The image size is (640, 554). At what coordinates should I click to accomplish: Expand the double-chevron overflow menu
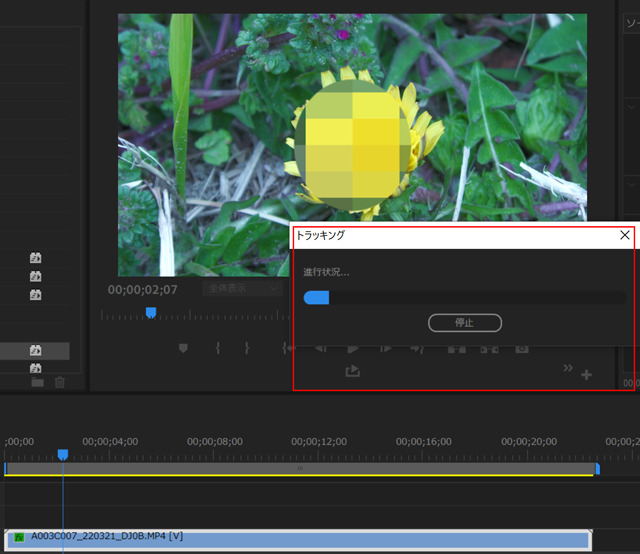coord(568,369)
